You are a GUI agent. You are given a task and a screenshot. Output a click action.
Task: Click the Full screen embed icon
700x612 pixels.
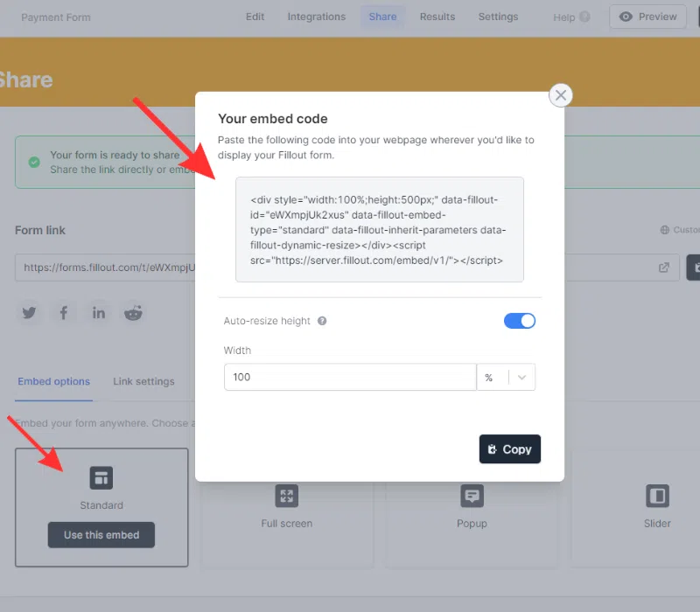(286, 497)
